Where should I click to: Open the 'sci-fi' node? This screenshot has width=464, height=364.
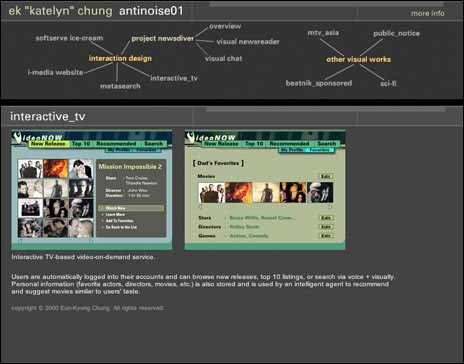(388, 83)
